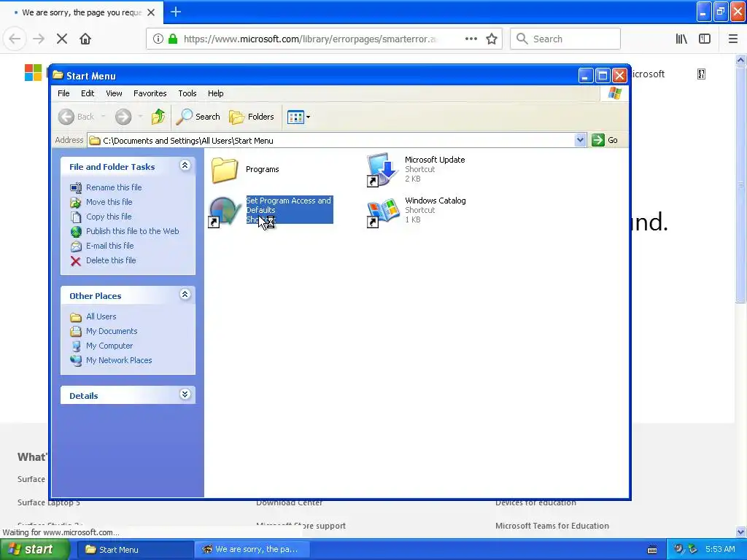The image size is (747, 560).
Task: Bookmark this page with star icon
Action: tap(492, 39)
